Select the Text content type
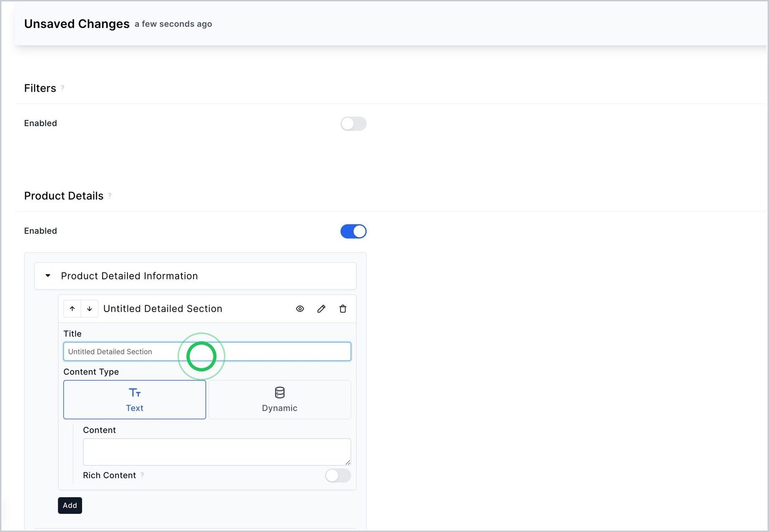The height and width of the screenshot is (532, 769). coord(135,400)
